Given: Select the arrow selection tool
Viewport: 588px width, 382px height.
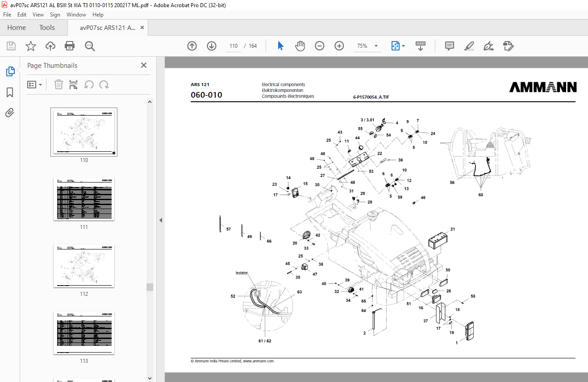Looking at the screenshot, I should pyautogui.click(x=280, y=46).
